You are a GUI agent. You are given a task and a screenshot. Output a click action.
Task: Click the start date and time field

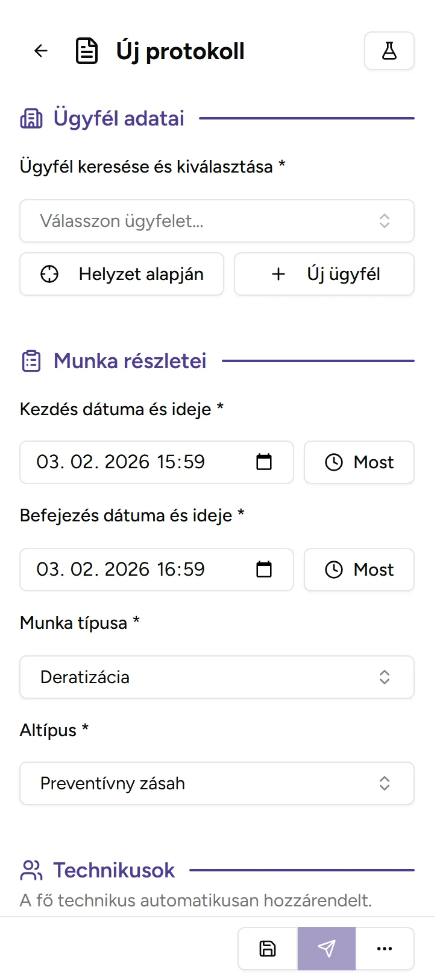tap(139, 462)
